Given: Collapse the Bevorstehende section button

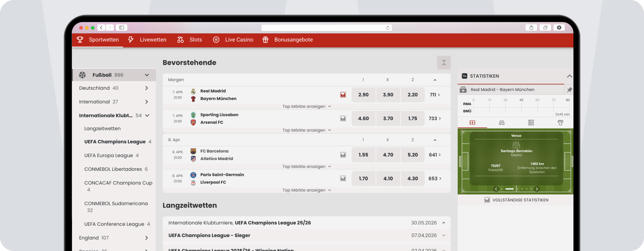Looking at the screenshot, I should point(444,62).
